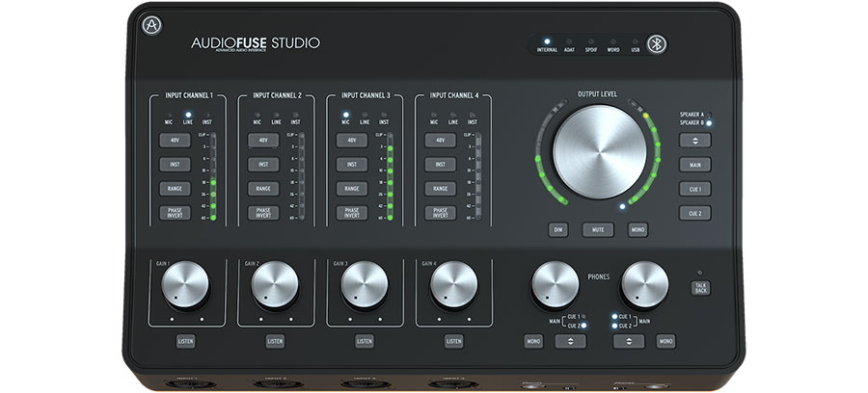Click the ADAT clock source indicator
The image size is (868, 393).
(569, 41)
